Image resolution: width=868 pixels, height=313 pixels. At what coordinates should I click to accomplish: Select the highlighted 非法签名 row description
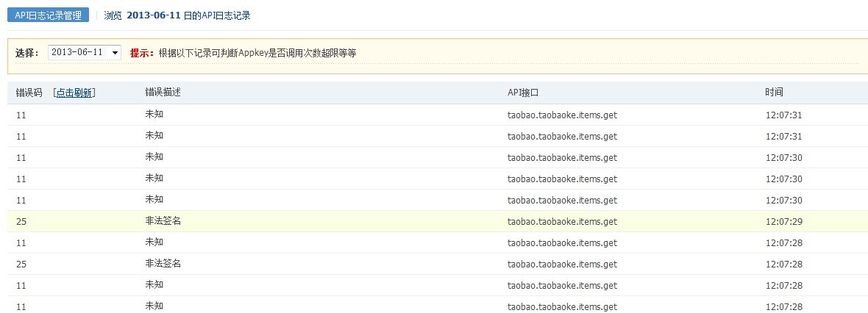(163, 221)
